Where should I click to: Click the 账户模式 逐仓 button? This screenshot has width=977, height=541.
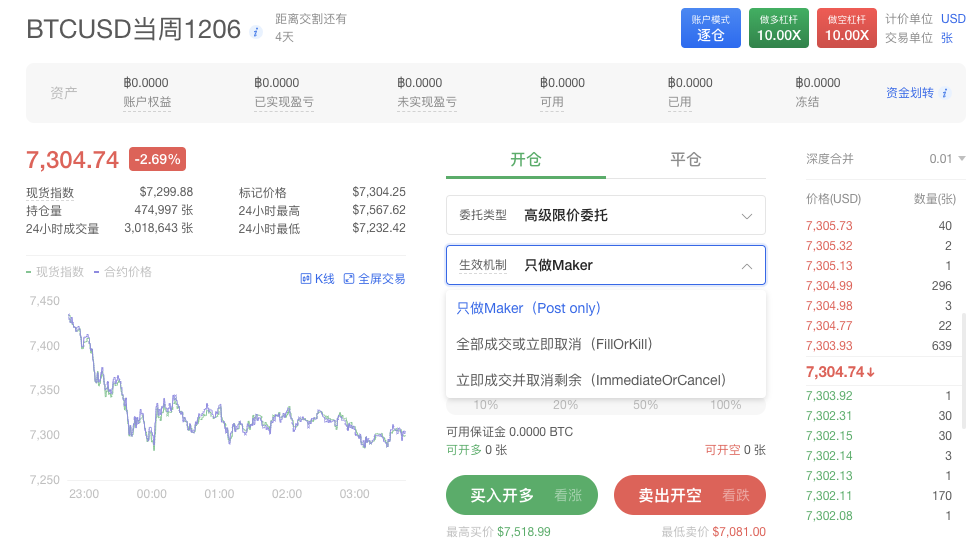(x=710, y=28)
